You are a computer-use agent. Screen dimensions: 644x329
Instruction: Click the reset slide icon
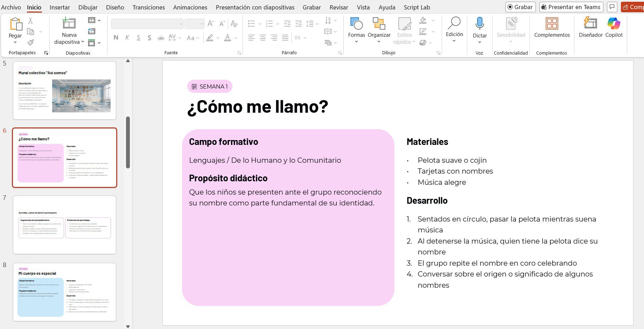92,31
